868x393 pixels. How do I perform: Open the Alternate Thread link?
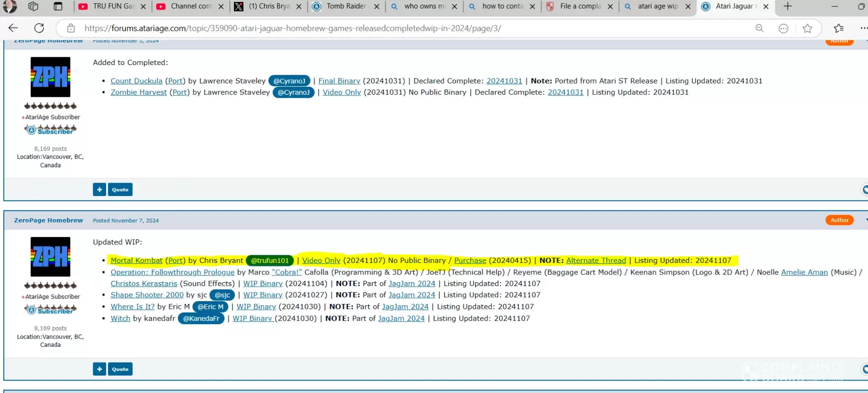(596, 261)
